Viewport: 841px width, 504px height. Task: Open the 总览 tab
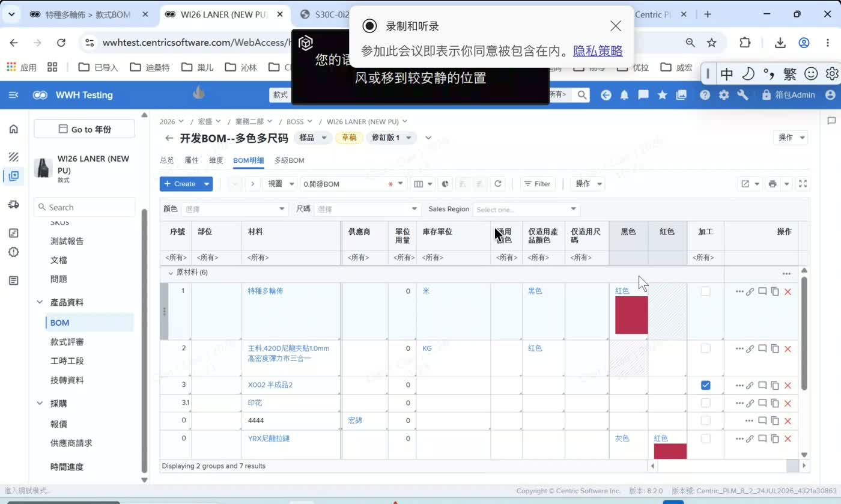tap(167, 160)
